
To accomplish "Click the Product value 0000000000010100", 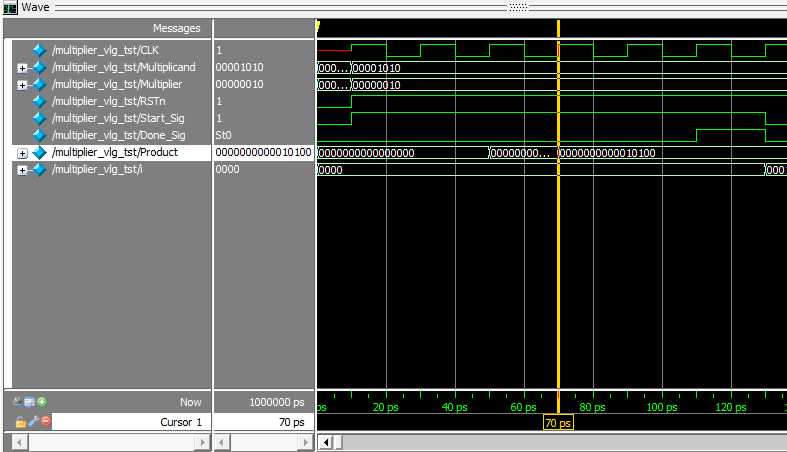I will click(264, 152).
